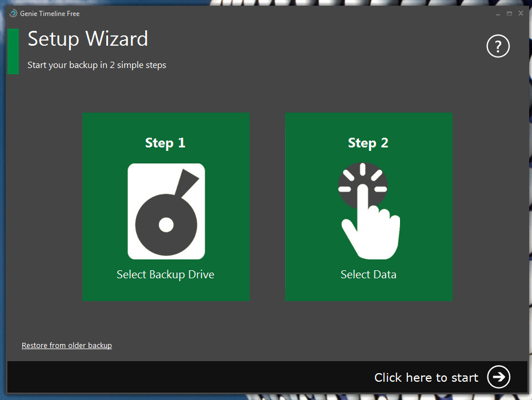Click the 'Step 1' heading
Viewport: 532px width, 400px height.
(165, 143)
